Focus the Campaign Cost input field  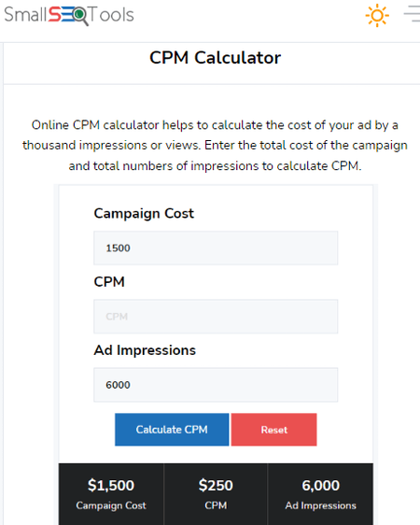click(x=216, y=248)
